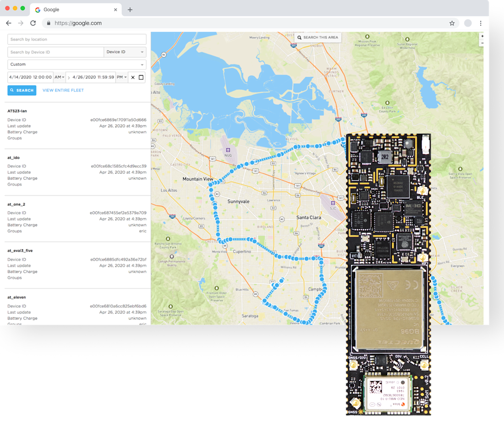Click the Search by location field
Image resolution: width=504 pixels, height=422 pixels.
coord(77,39)
